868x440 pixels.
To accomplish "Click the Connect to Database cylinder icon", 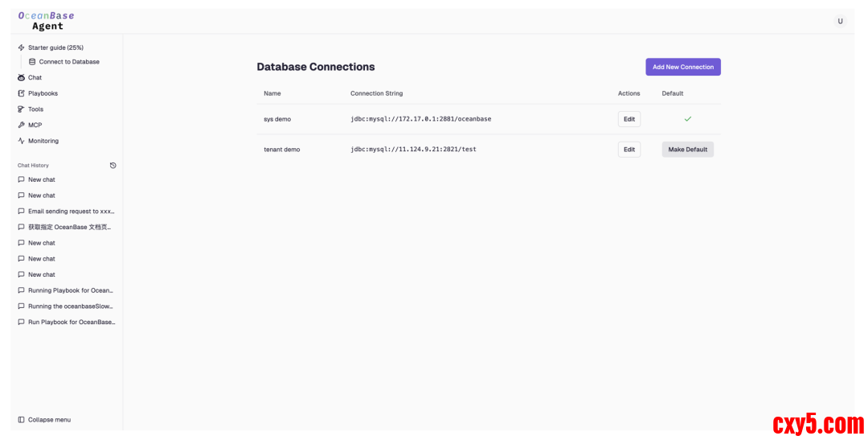I will coord(32,62).
